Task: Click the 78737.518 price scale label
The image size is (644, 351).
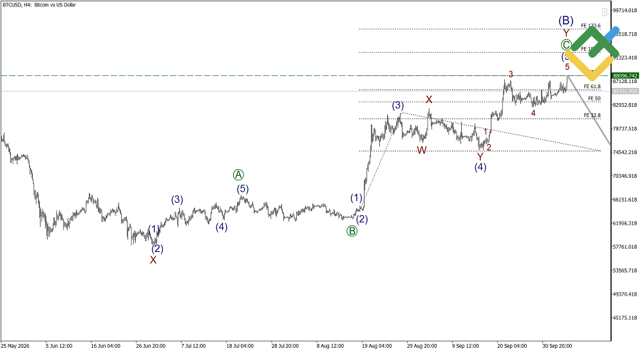Action: tap(625, 129)
